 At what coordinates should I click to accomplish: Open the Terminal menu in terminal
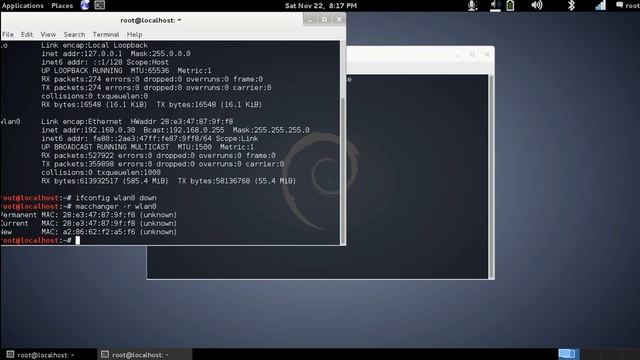106,35
